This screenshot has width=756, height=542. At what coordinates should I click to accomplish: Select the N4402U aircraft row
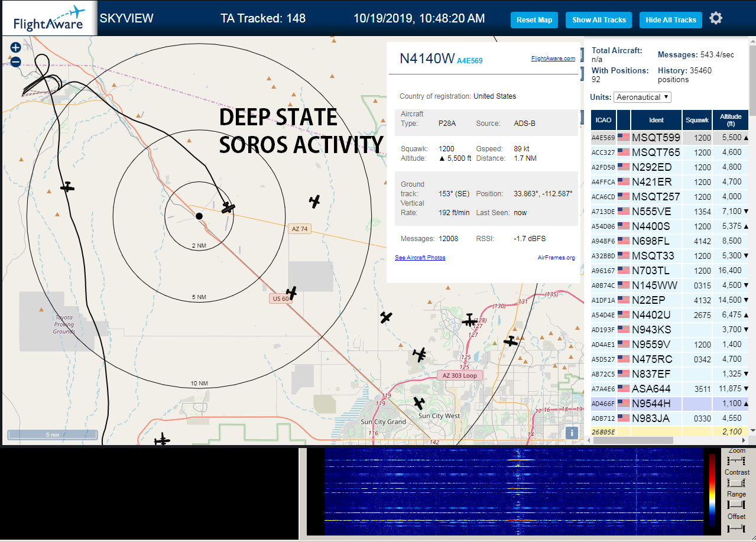click(x=670, y=315)
